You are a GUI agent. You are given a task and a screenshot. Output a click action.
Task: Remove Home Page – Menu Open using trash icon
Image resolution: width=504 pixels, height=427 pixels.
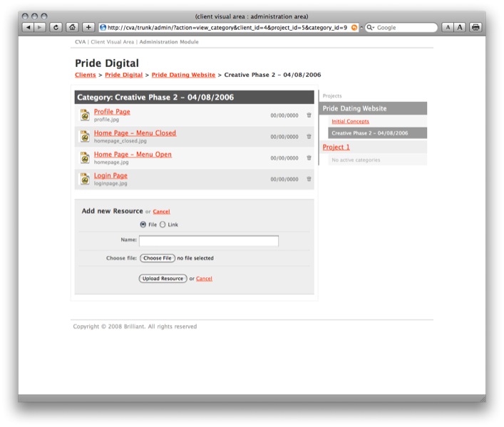(x=309, y=158)
